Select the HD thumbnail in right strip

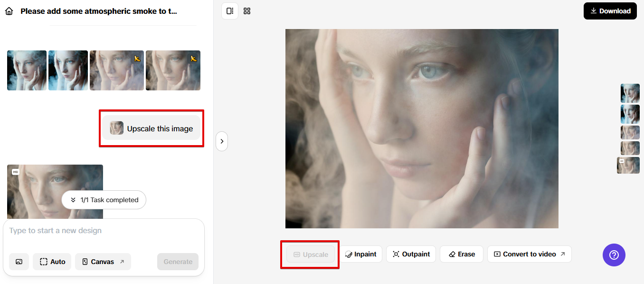tap(628, 166)
